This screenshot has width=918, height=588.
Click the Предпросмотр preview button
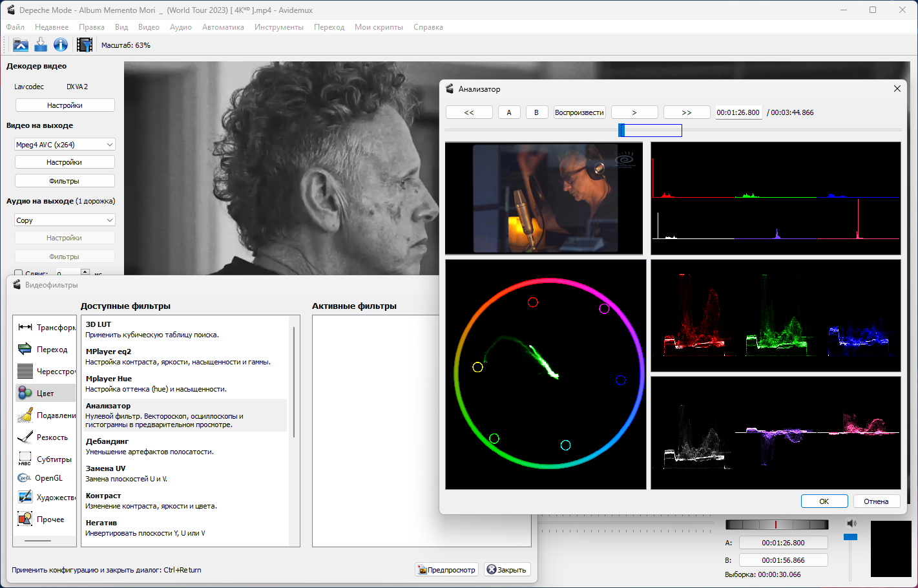pyautogui.click(x=447, y=569)
